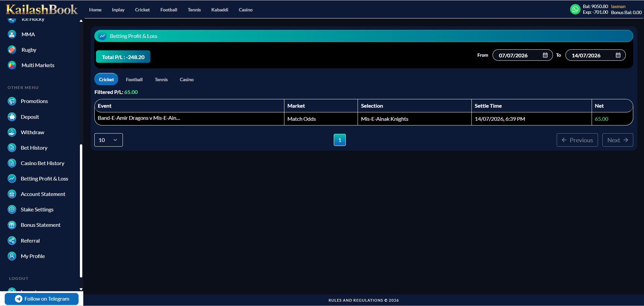
Task: Click the Previous page button
Action: coord(577,140)
